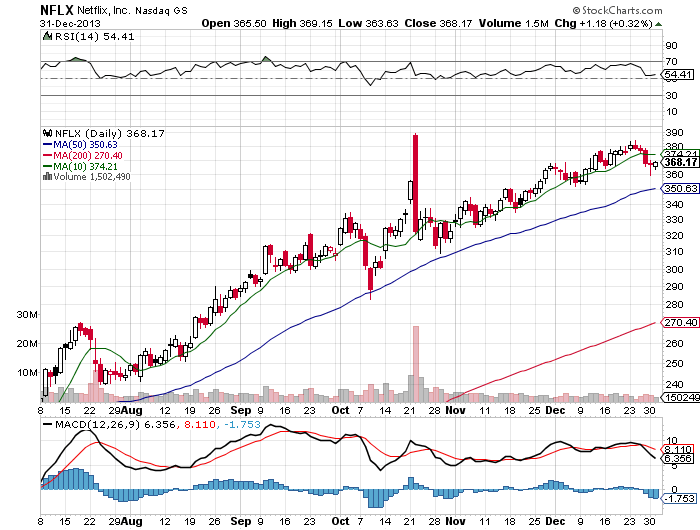Click the Volume 1,502,490 legend text
The image size is (700, 530).
[x=92, y=177]
